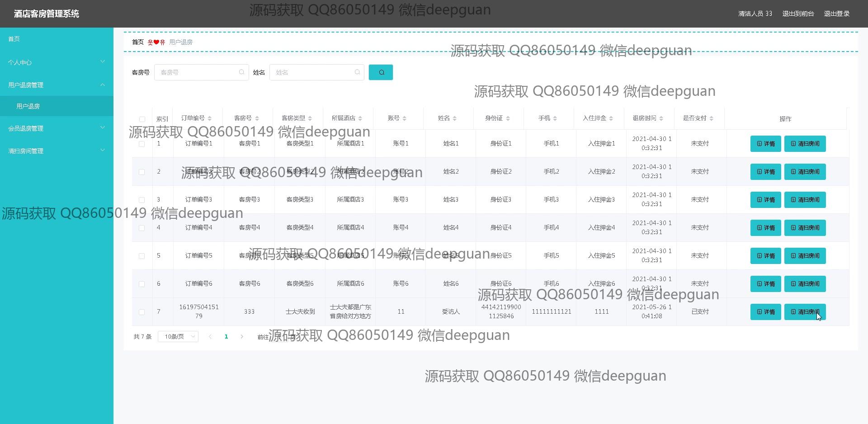Sort by 身份证 column arrows
The height and width of the screenshot is (424, 868).
click(508, 118)
